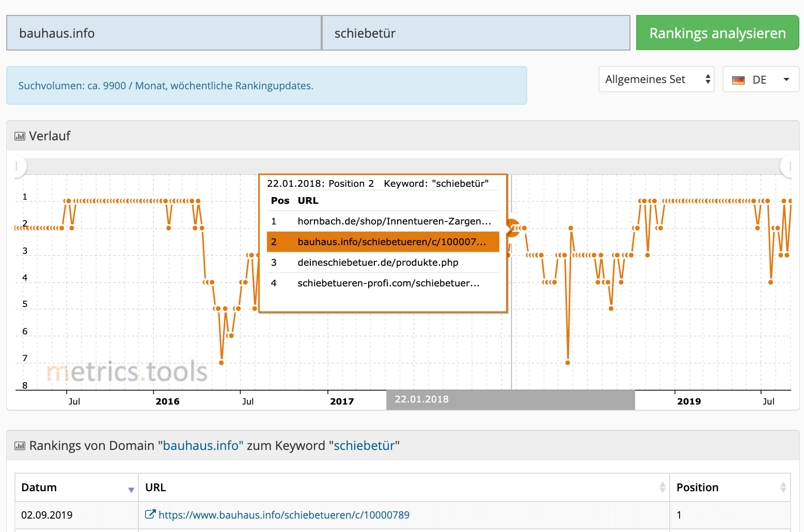Open the schiebetür keyword link in the heading
The width and height of the screenshot is (804, 532).
(364, 446)
